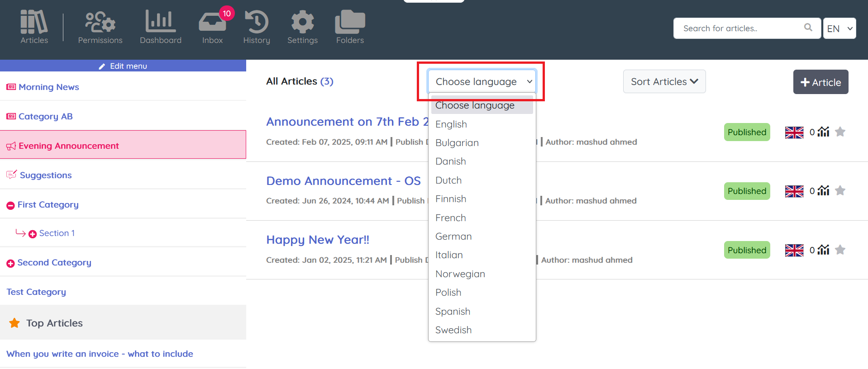The width and height of the screenshot is (868, 369).
Task: Open the EN language selector
Action: click(839, 28)
